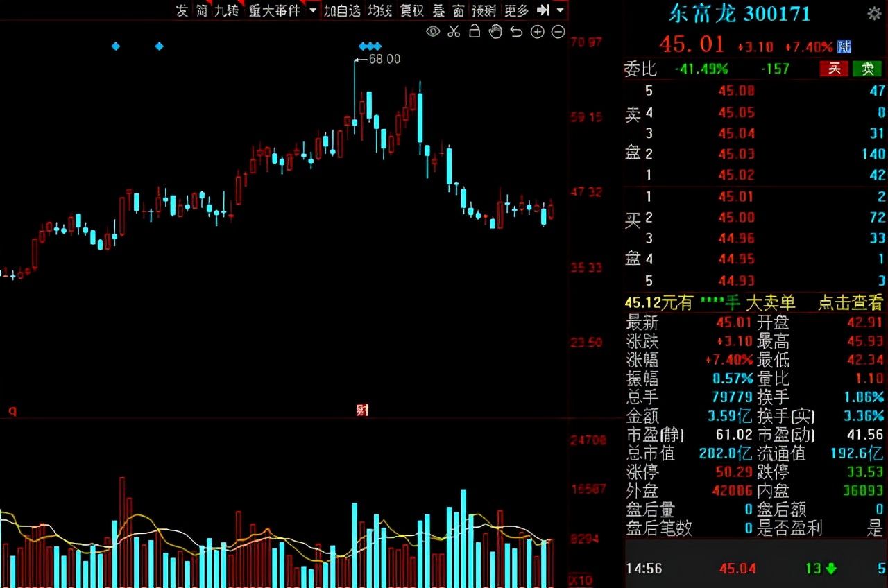888x588 pixels.
Task: Click the first blue diamond event marker
Action: [116, 46]
